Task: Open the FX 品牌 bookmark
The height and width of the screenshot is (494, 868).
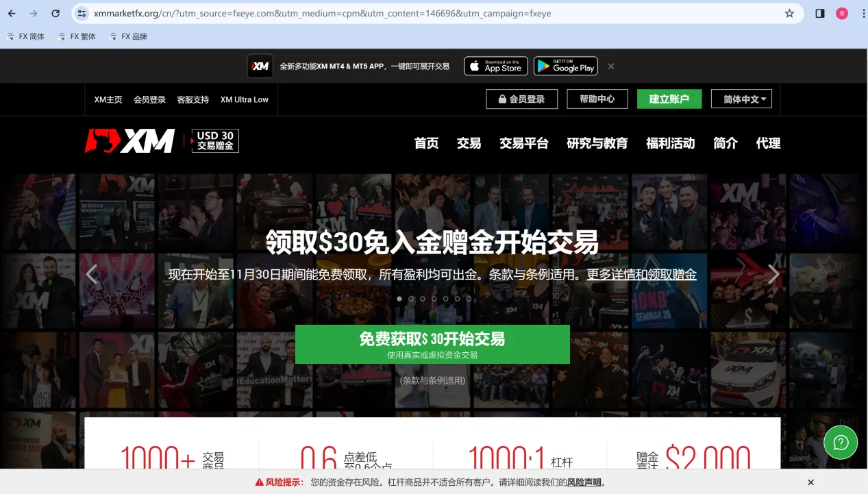Action: pyautogui.click(x=128, y=36)
